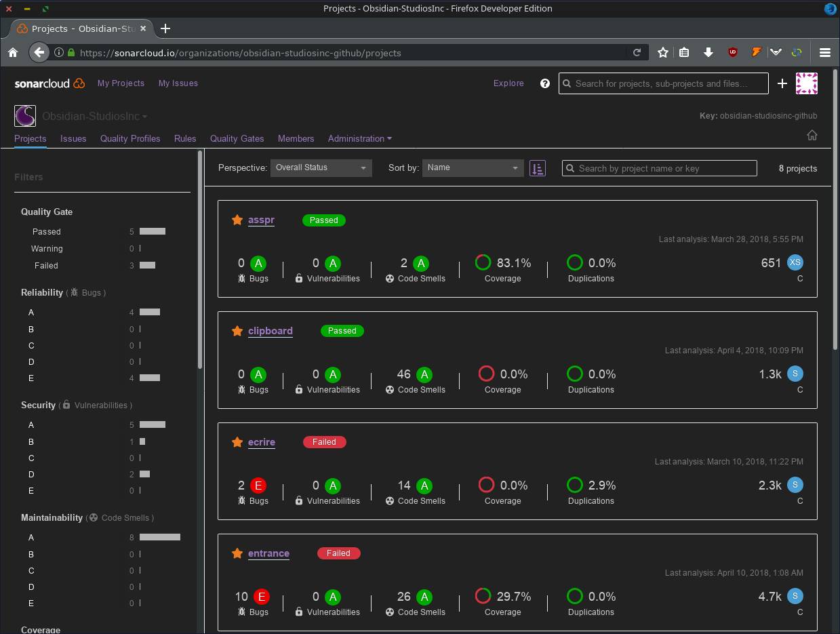Open a new browser tab
The height and width of the screenshot is (634, 840).
coord(165,28)
